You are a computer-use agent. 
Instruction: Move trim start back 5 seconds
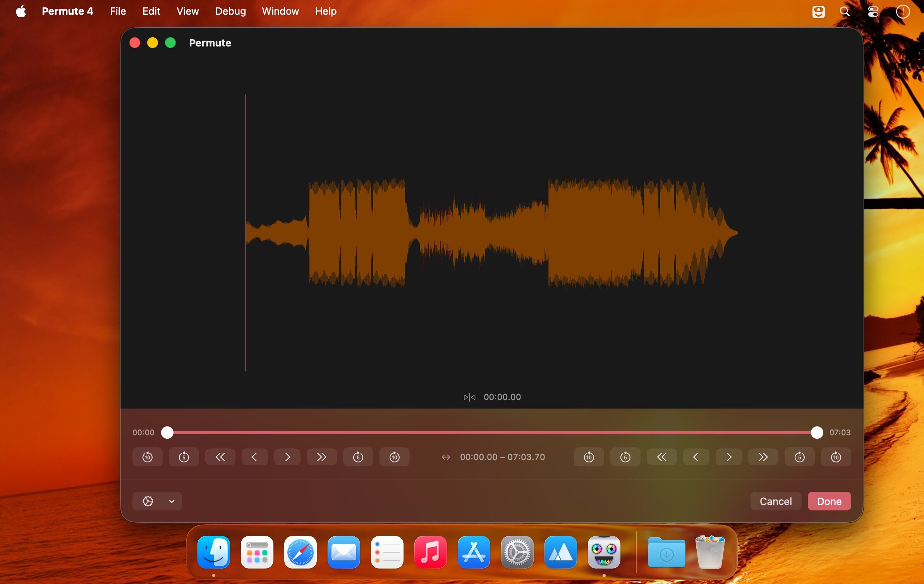tap(184, 457)
